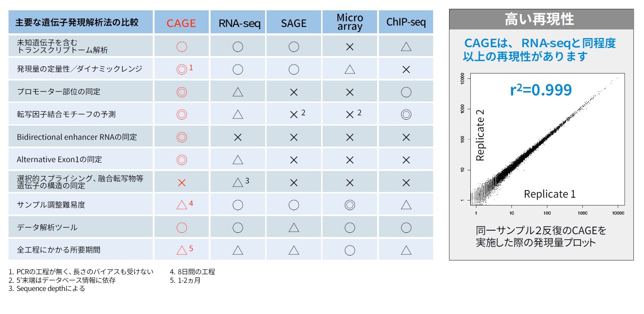Click the プロモーター部位の同定 row label
The width and height of the screenshot is (644, 314).
(58, 92)
